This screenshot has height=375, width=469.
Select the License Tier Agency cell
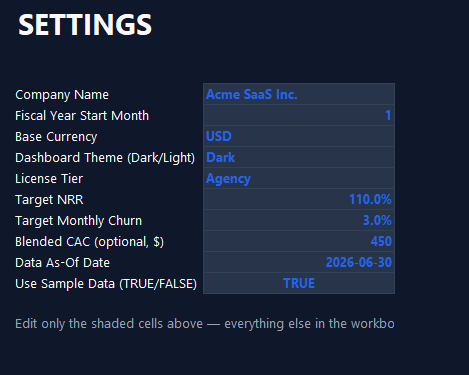point(299,178)
